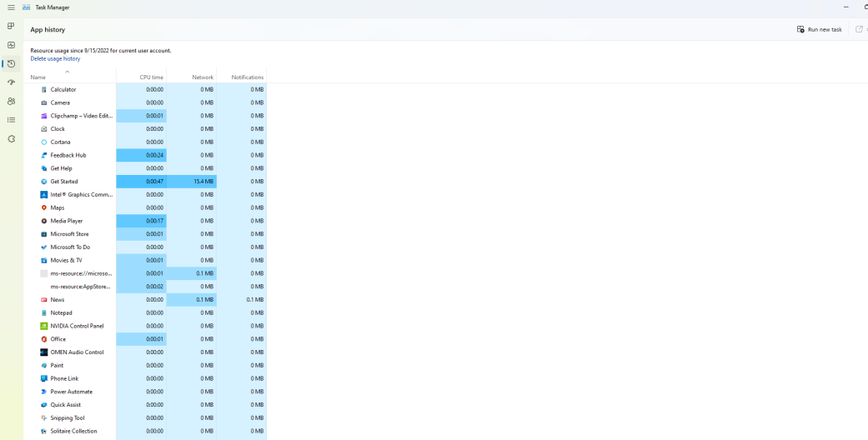Click the Microsoft To Do icon
Image resolution: width=868 pixels, height=440 pixels.
(x=44, y=247)
